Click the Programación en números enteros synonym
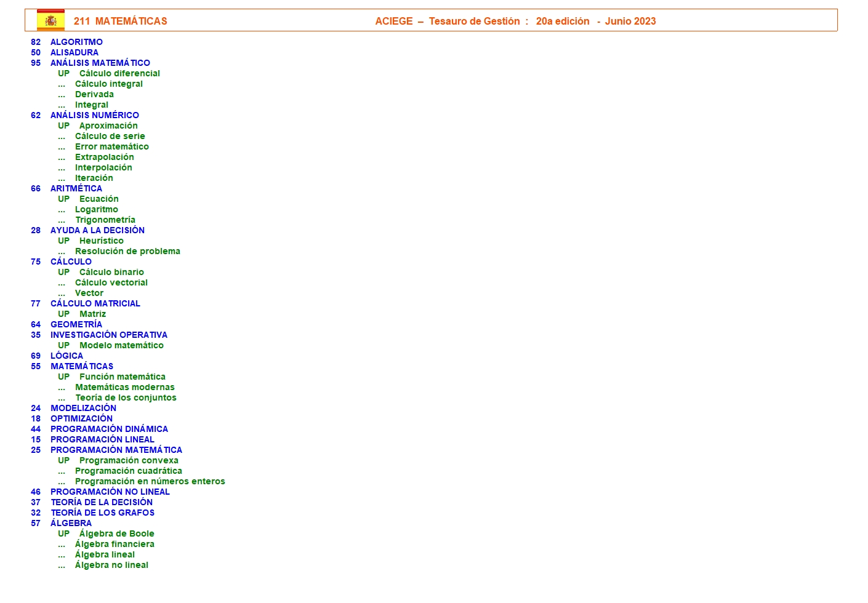868x603 pixels. click(x=150, y=481)
